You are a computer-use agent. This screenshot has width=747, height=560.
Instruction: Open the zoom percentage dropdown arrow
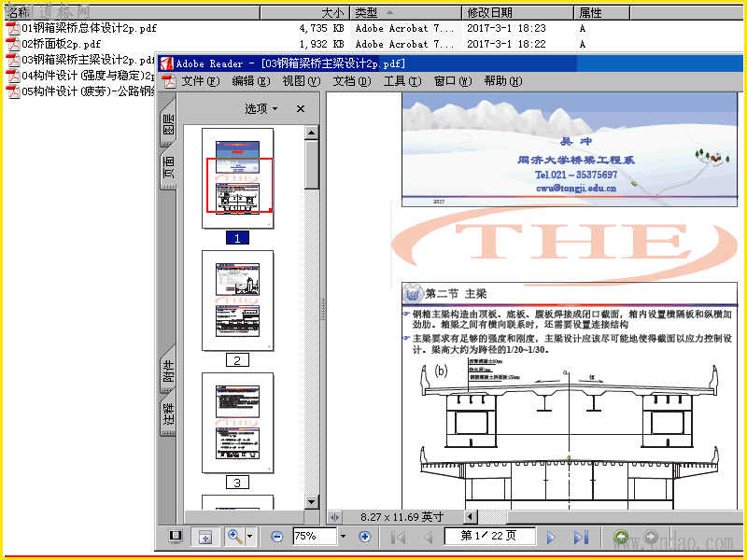coord(343,537)
